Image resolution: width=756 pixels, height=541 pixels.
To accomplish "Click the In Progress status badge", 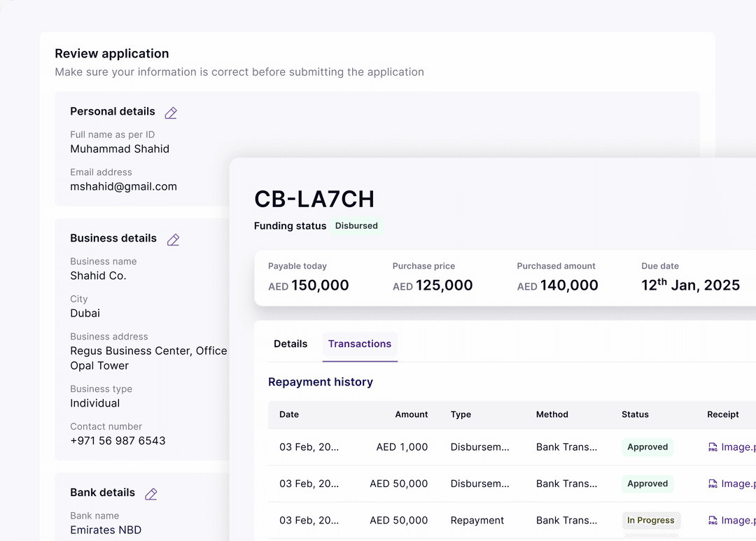I will tap(651, 521).
